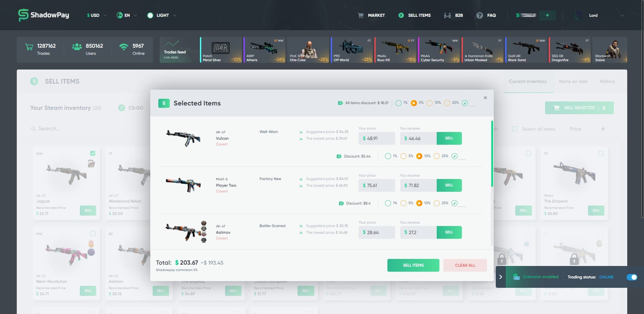Click the ShadowPay logo
Screen dimensions: 644x314
(44, 15)
